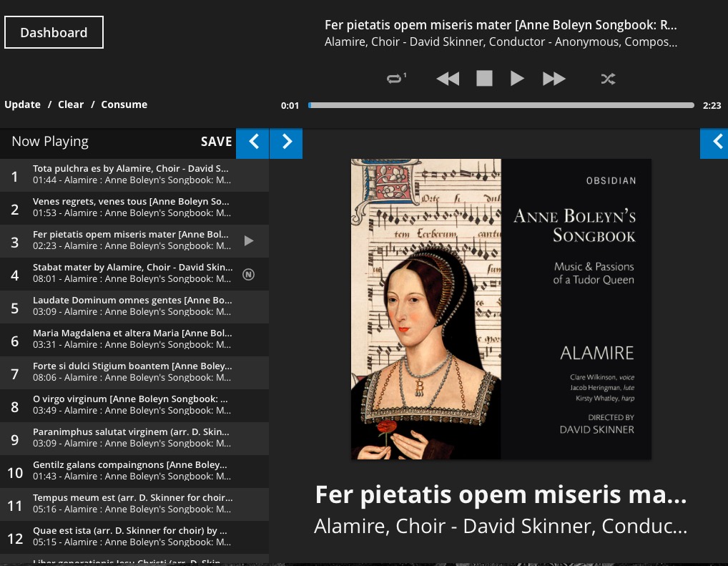This screenshot has width=728, height=566.
Task: Click the Update option
Action: (x=23, y=104)
